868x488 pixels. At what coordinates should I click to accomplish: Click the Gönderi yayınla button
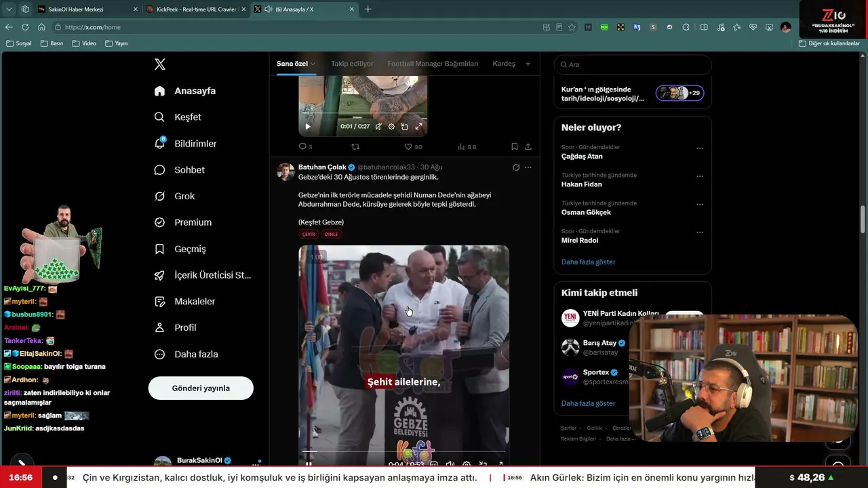point(201,388)
